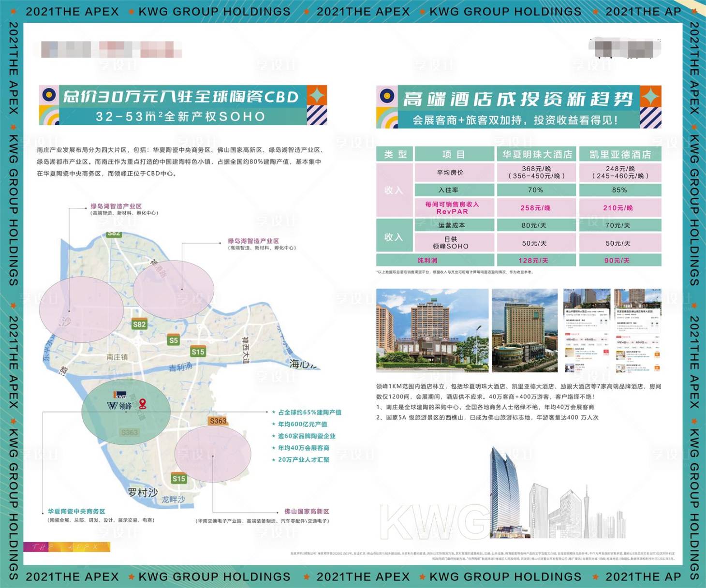
Task: Click the 80元/天 cost cell
Action: 537,225
